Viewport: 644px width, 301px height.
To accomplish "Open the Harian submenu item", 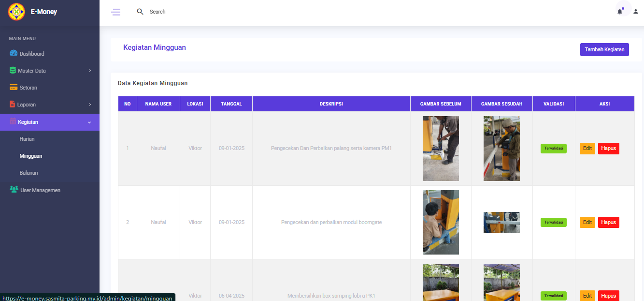I will pyautogui.click(x=27, y=139).
